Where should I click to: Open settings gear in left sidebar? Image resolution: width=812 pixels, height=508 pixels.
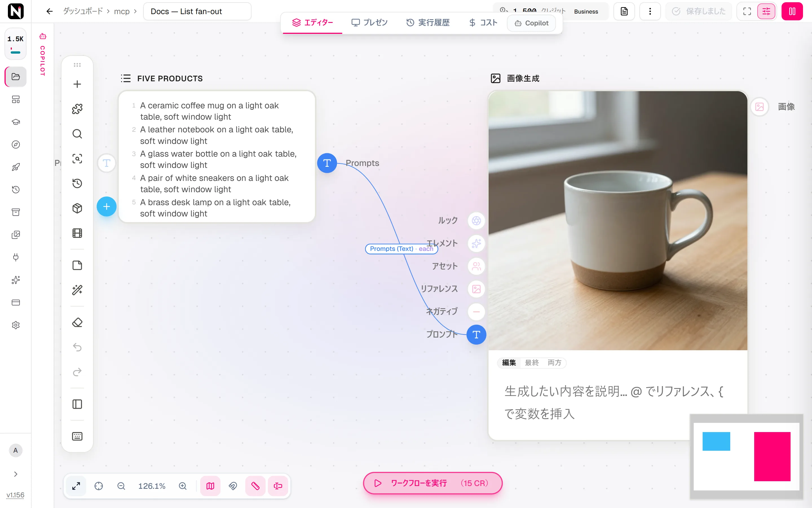coord(16,325)
